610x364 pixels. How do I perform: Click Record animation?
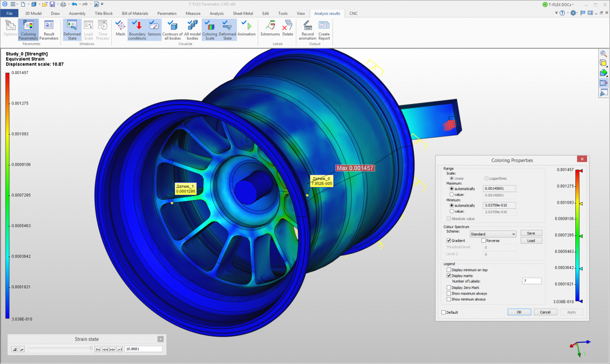(308, 29)
